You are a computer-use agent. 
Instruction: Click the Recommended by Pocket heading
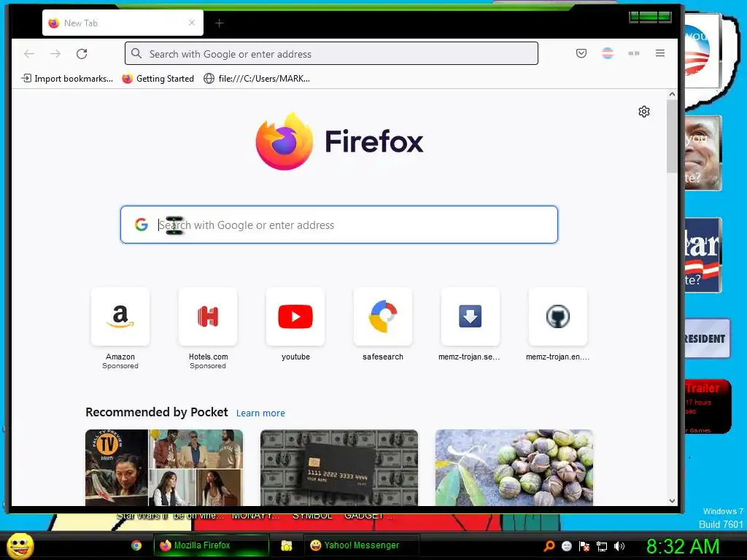click(x=157, y=412)
